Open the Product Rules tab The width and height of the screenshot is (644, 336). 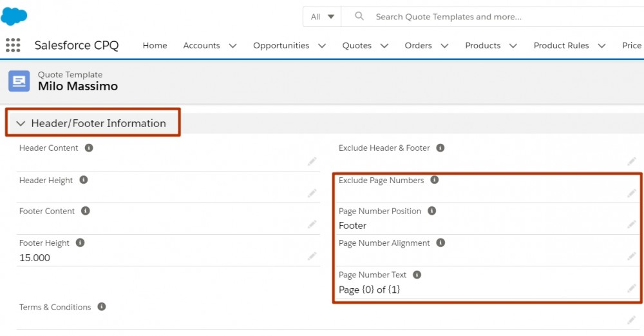click(561, 45)
